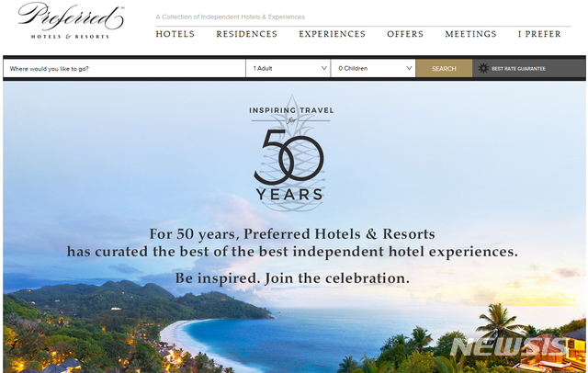Viewport: 588px width, 373px height.
Task: Open the I PREFER menu item
Action: pyautogui.click(x=539, y=34)
